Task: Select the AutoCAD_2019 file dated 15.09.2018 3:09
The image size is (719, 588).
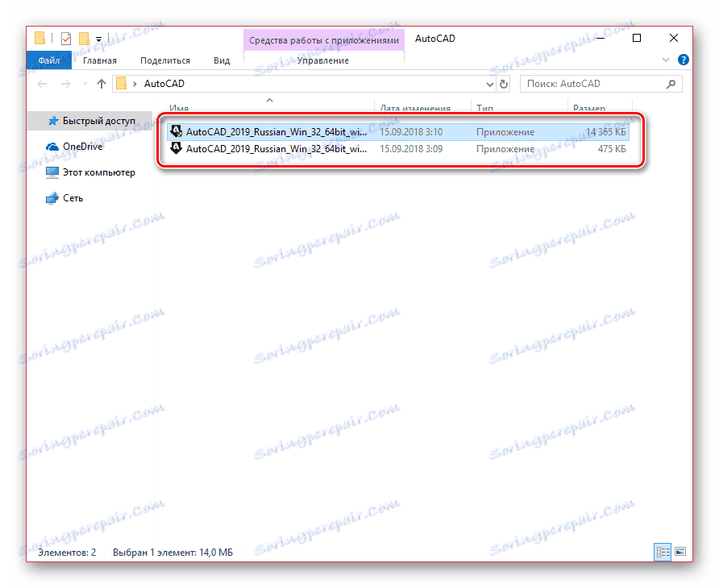Action: point(398,149)
